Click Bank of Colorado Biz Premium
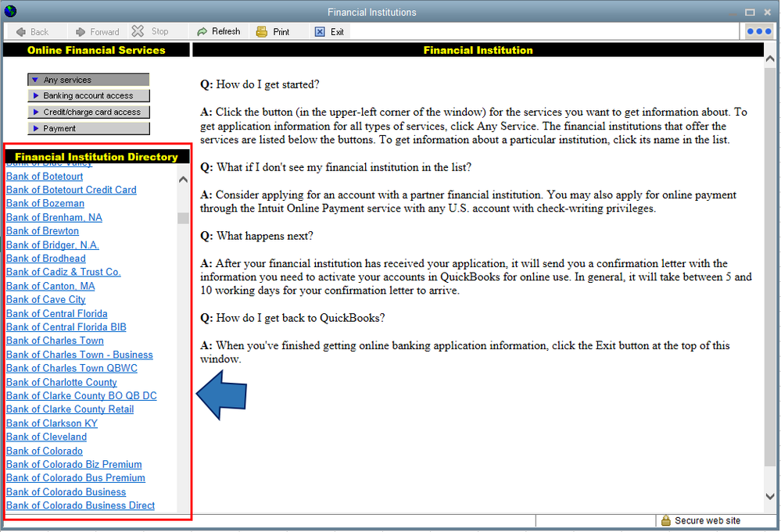The image size is (781, 532). [73, 464]
